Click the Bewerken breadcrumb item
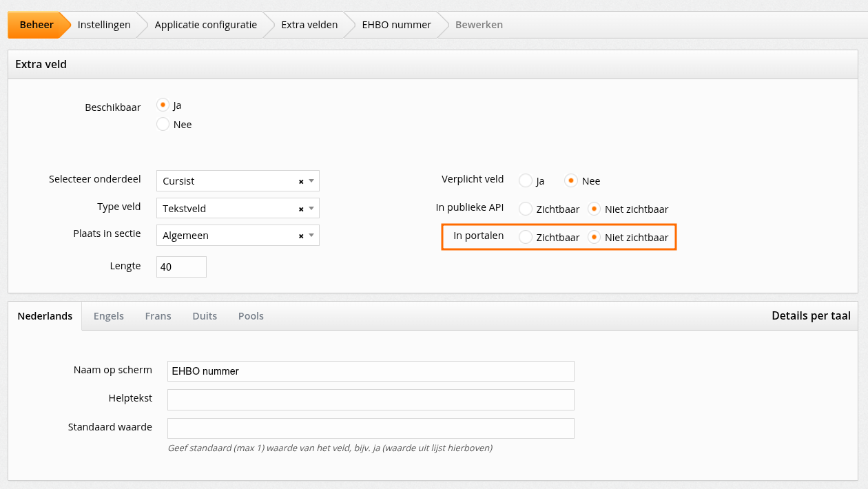The width and height of the screenshot is (868, 489). click(479, 25)
